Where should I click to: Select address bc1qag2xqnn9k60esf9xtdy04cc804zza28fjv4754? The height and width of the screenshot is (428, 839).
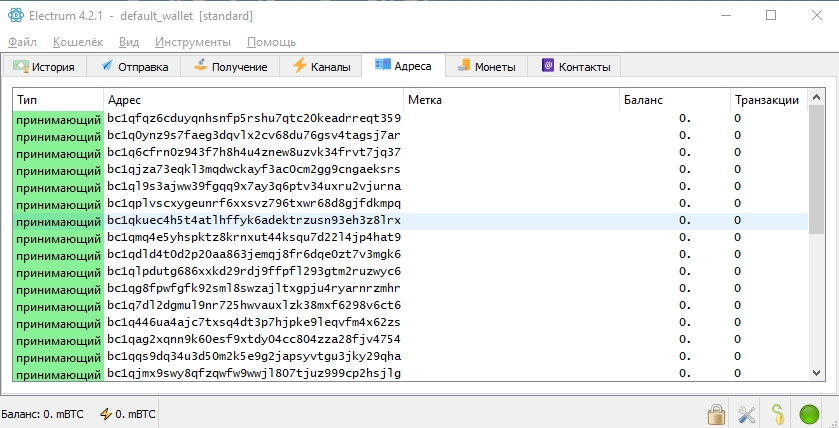pyautogui.click(x=254, y=340)
